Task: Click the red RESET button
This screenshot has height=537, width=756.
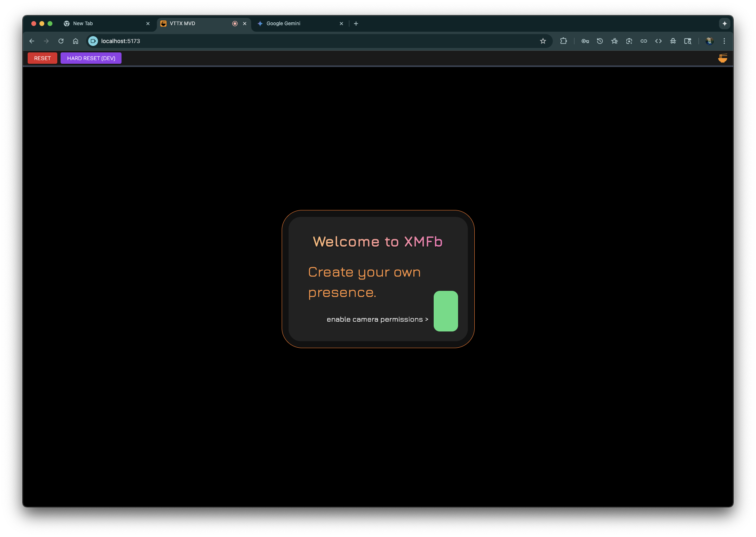Action: [x=42, y=58]
